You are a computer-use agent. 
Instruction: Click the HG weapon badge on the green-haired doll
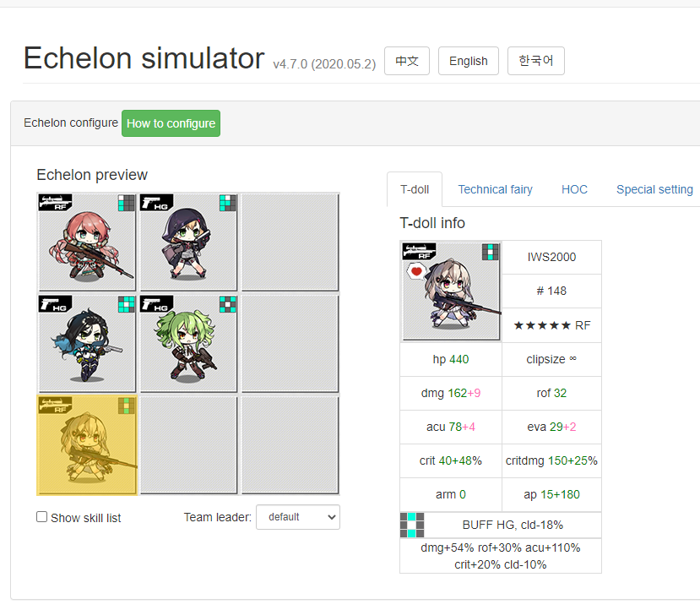[x=157, y=303]
